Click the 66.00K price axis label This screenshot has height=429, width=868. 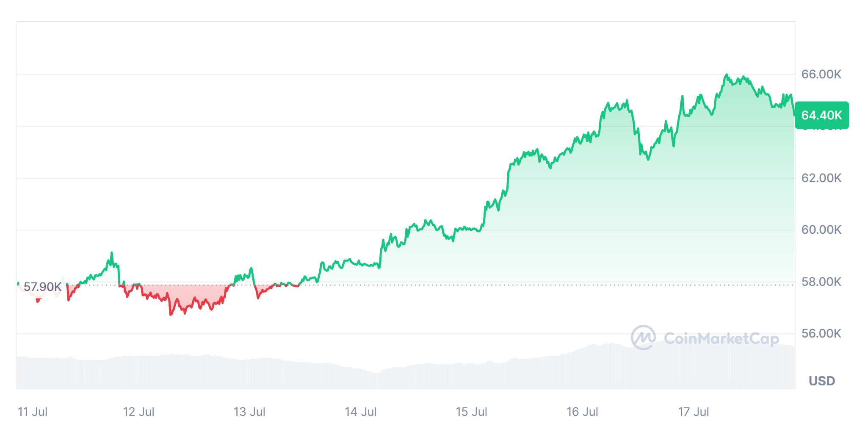coord(821,75)
